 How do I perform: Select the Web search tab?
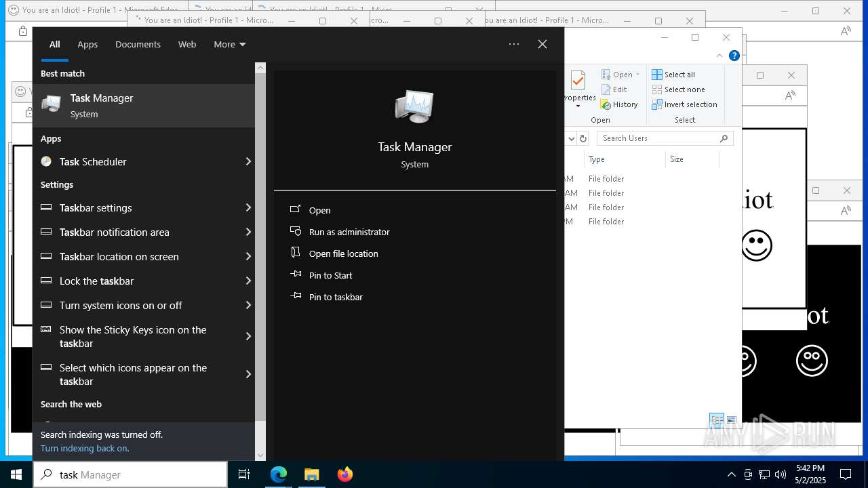tap(187, 44)
